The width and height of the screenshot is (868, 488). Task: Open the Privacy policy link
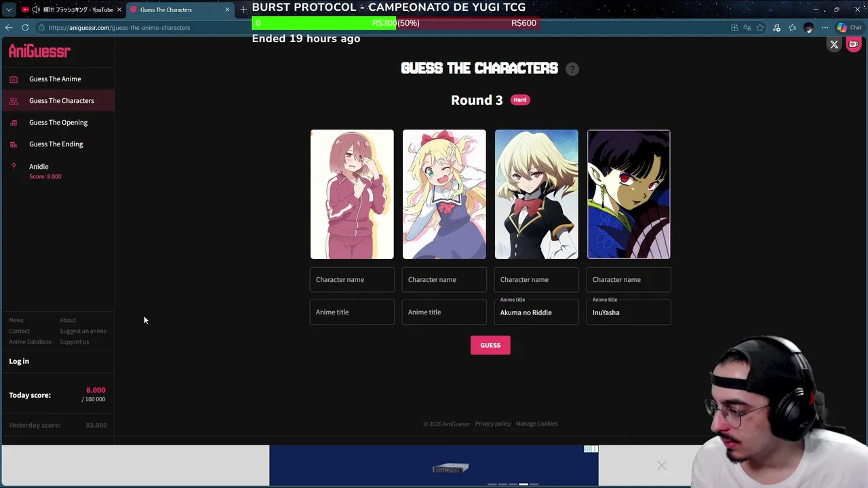click(x=493, y=424)
